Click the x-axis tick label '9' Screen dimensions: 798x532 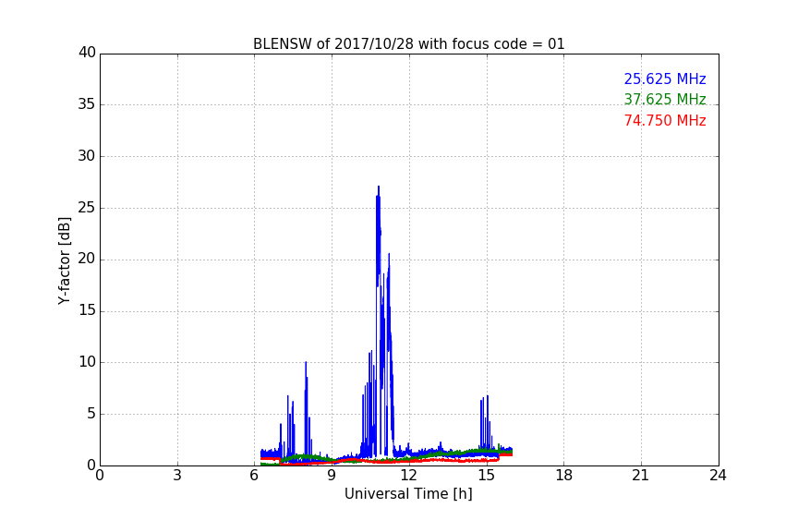point(332,476)
